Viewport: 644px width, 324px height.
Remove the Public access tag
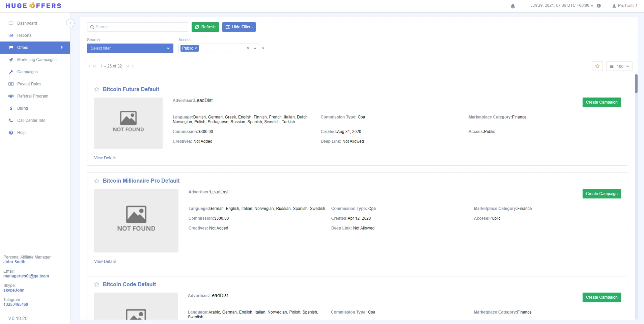pyautogui.click(x=196, y=48)
